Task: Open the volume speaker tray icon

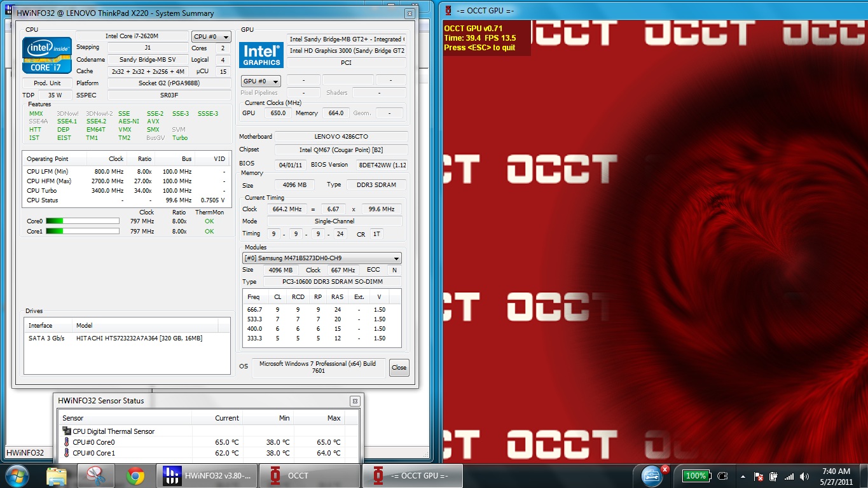Action: (x=805, y=476)
